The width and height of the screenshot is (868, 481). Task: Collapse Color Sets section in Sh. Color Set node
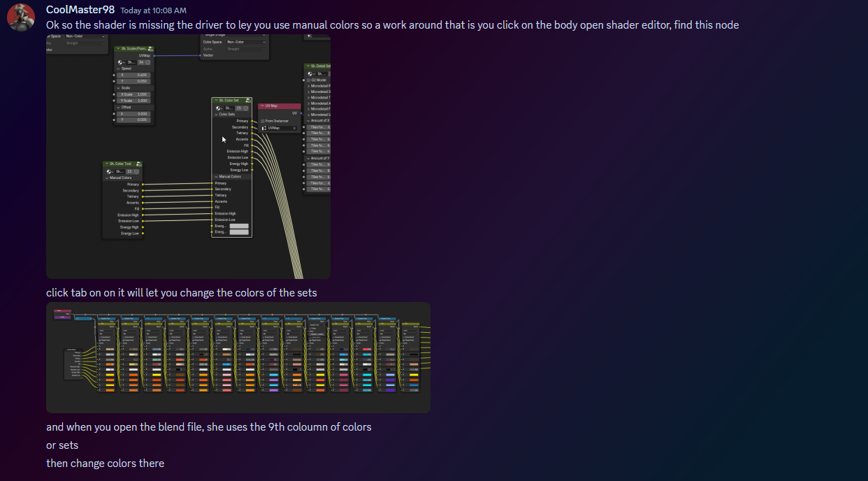[x=217, y=114]
